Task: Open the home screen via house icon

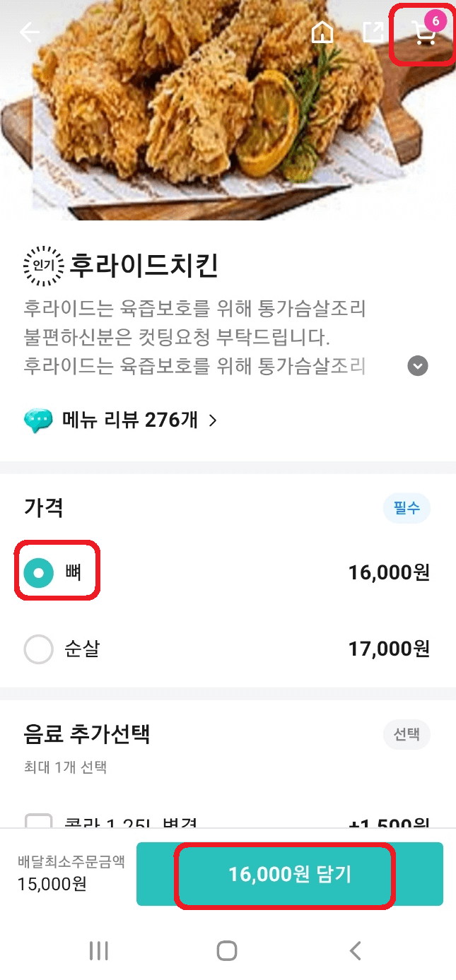Action: (322, 32)
